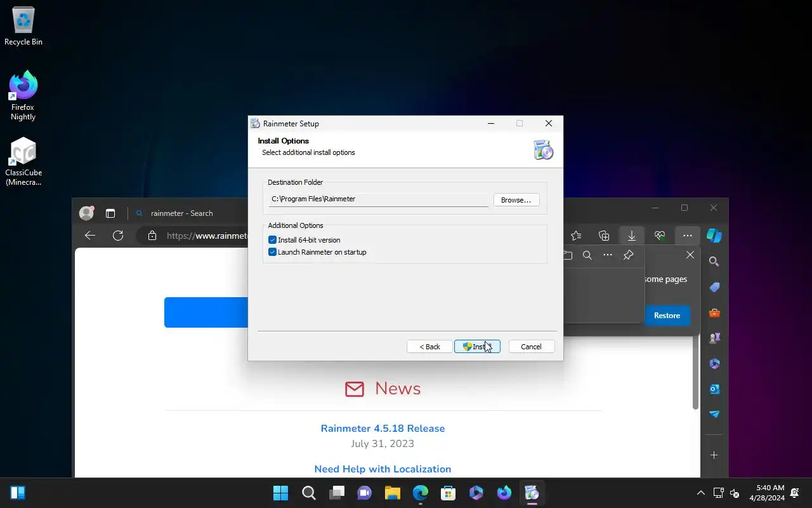This screenshot has height=508, width=812.
Task: Open Edge Collections icon
Action: [604, 236]
